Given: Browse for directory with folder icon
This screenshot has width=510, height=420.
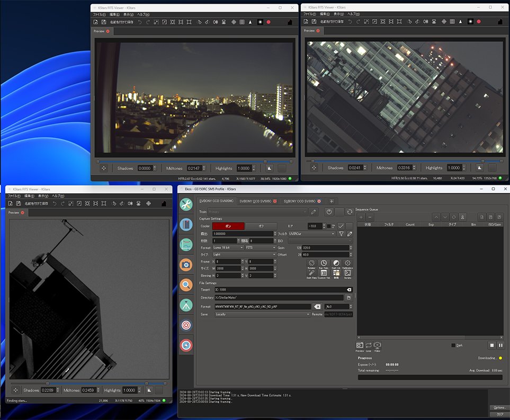Looking at the screenshot, I should [x=348, y=297].
